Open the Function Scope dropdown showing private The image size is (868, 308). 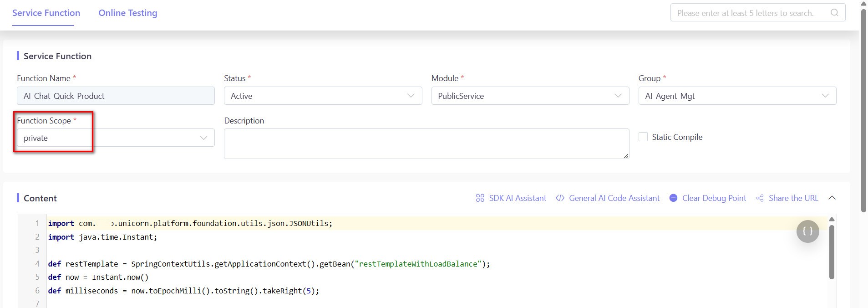coord(116,138)
